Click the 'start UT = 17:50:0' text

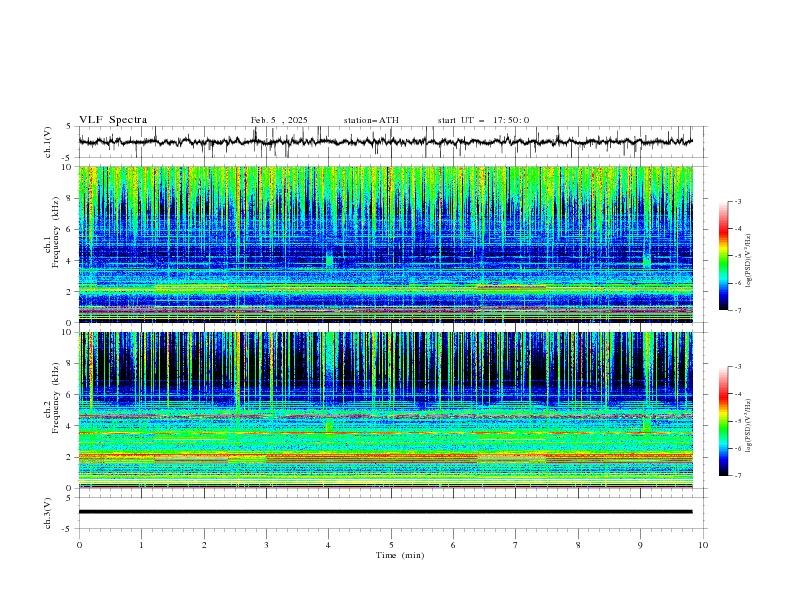pyautogui.click(x=483, y=120)
